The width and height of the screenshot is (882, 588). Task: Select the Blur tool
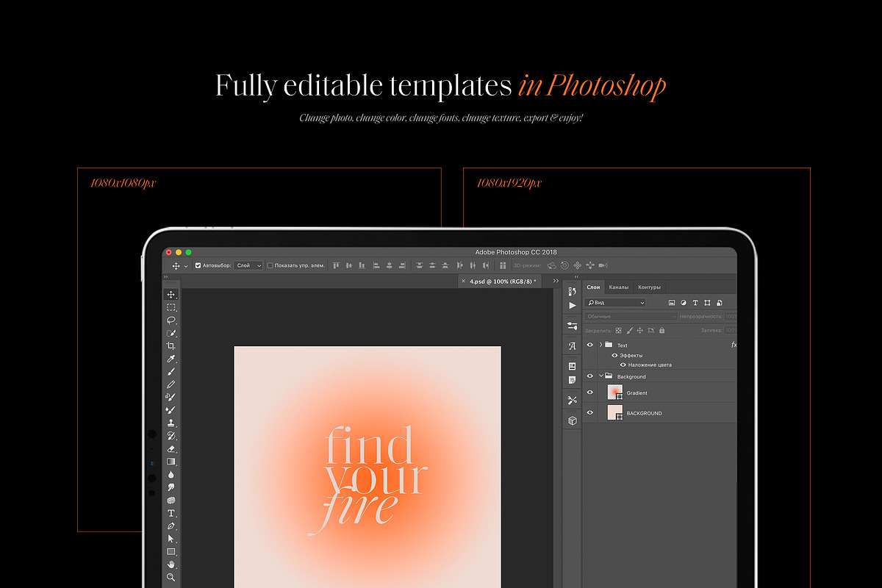(171, 474)
